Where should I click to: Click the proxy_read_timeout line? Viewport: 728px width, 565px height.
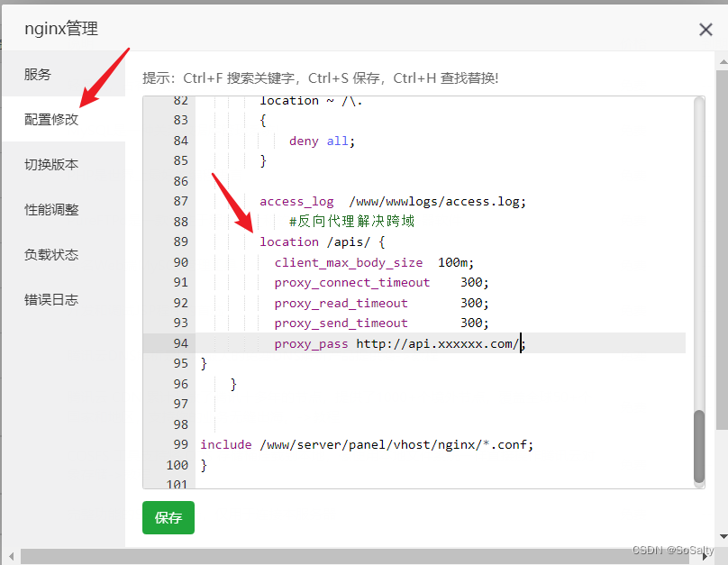pyautogui.click(x=381, y=303)
